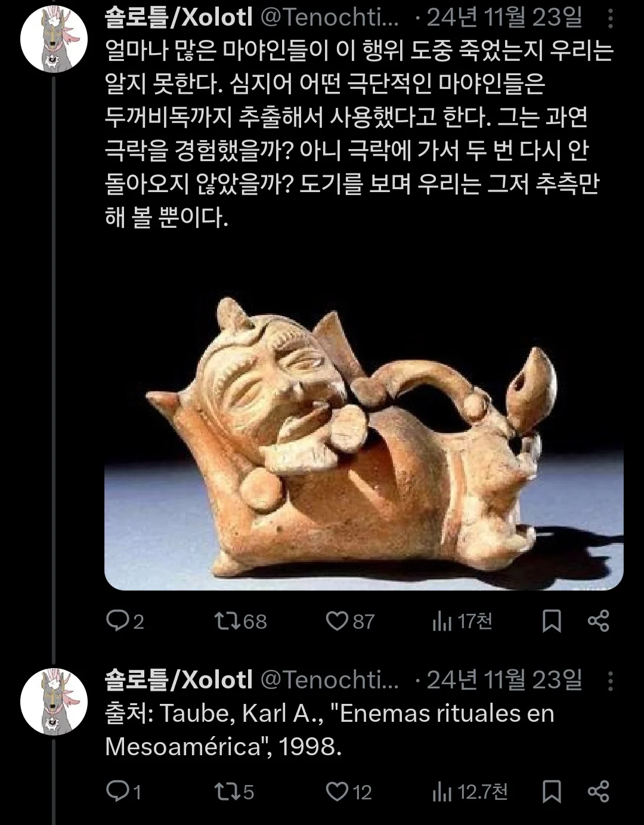Like the source citation post with 12 likes
The width and height of the screenshot is (644, 825).
[x=349, y=792]
